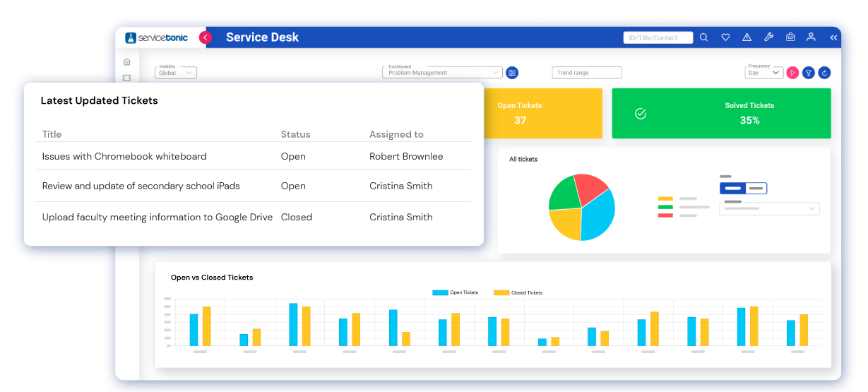Open the user profile icon
This screenshot has width=868, height=392.
click(x=811, y=37)
